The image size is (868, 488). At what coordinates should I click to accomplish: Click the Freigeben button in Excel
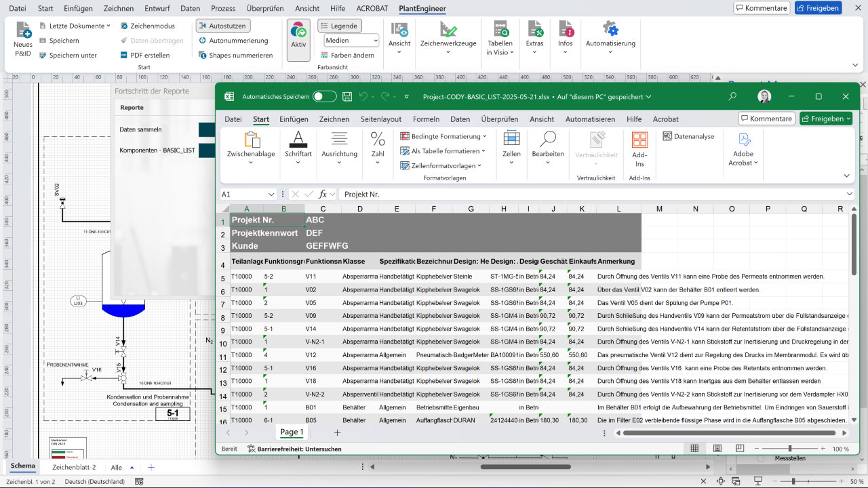pos(825,119)
